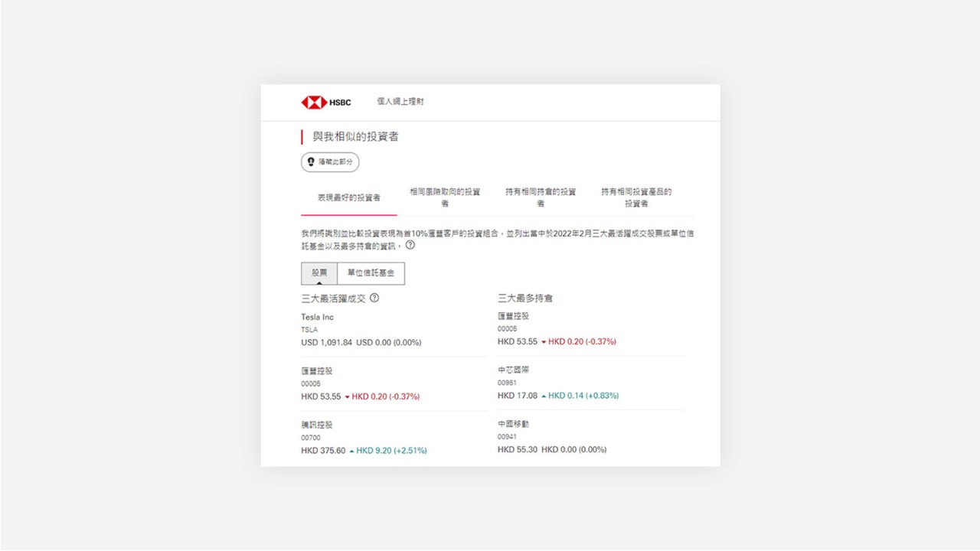Open the help icon beside 三大最活躍成交

coord(374,298)
